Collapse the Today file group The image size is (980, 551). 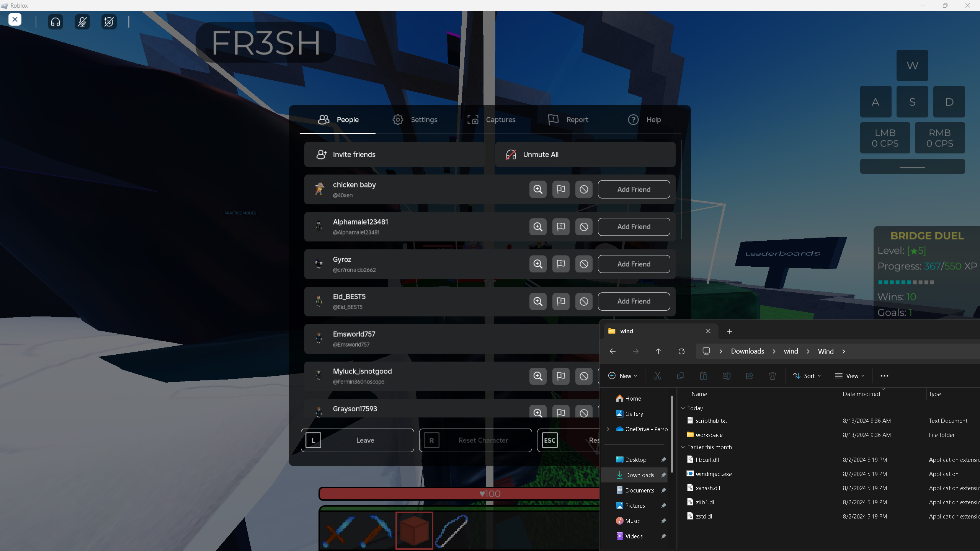683,408
